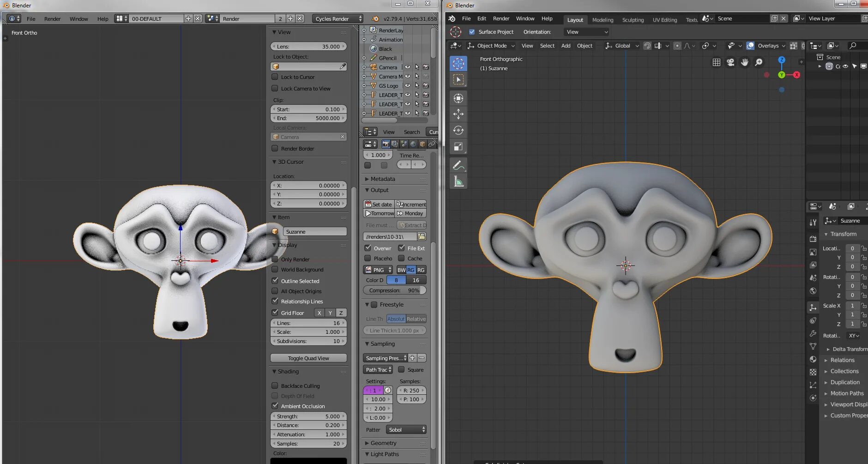
Task: Click the camera view icon in viewport
Action: tap(730, 62)
